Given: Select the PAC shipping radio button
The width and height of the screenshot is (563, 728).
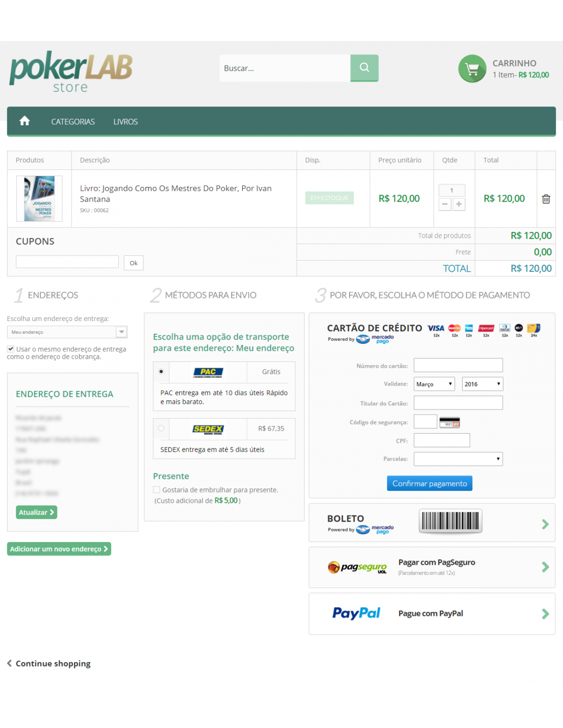Looking at the screenshot, I should click(x=161, y=371).
